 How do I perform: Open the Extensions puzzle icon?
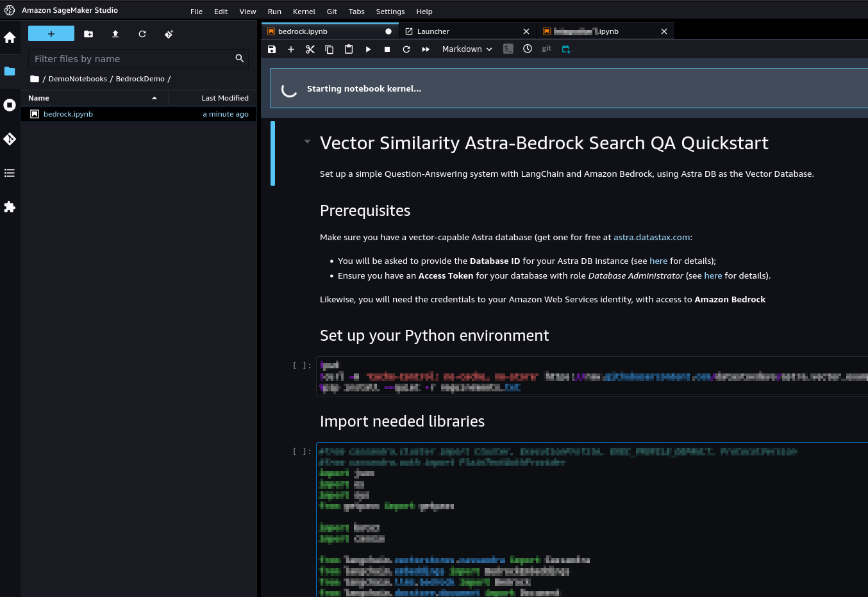[10, 207]
